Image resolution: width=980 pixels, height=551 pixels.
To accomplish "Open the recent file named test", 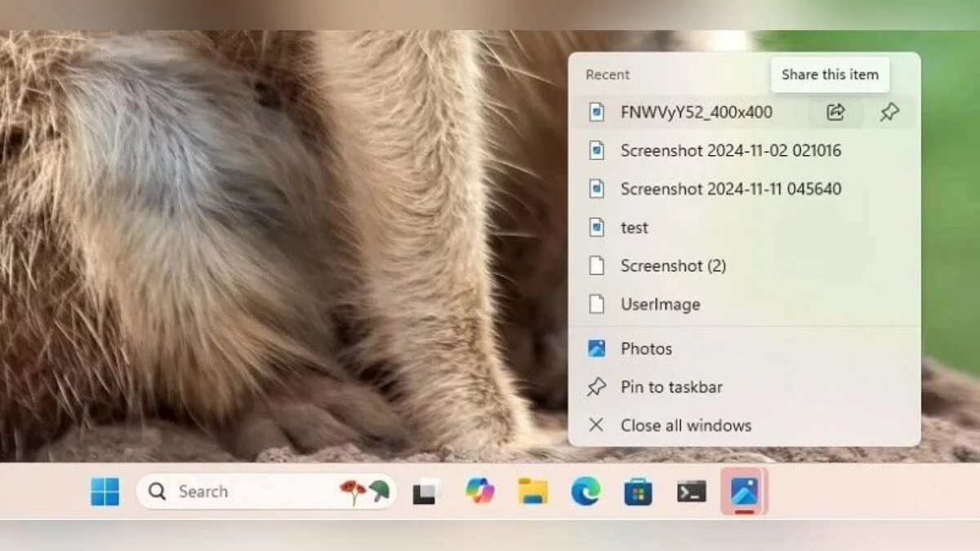I will (634, 228).
